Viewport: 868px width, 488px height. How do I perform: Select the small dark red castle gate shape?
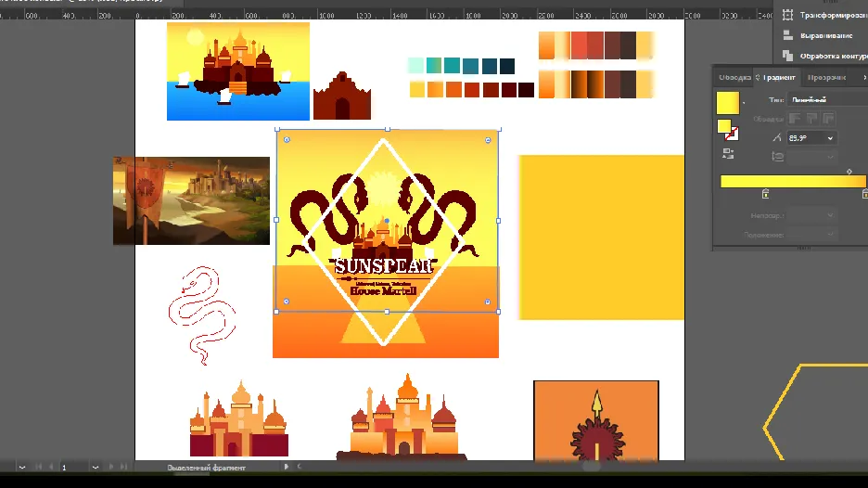pyautogui.click(x=342, y=96)
